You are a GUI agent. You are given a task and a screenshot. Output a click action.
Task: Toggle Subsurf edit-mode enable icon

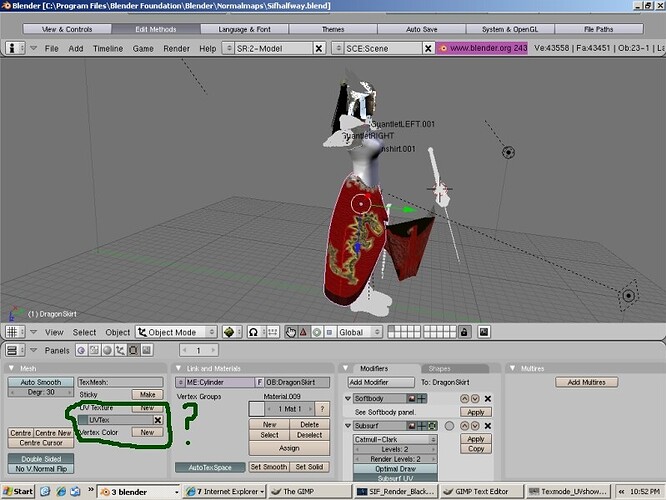[x=432, y=426]
